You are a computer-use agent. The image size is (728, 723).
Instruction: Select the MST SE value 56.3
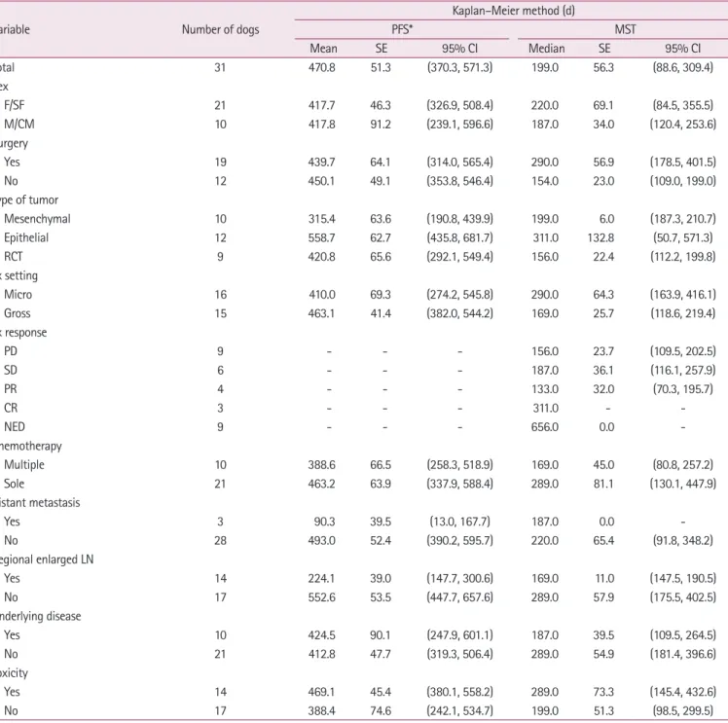(x=603, y=68)
